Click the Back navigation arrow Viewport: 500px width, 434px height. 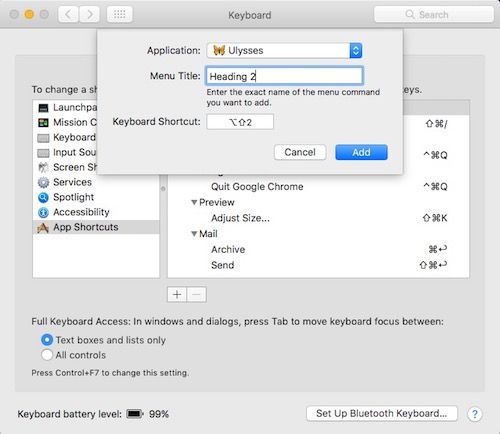coord(68,15)
